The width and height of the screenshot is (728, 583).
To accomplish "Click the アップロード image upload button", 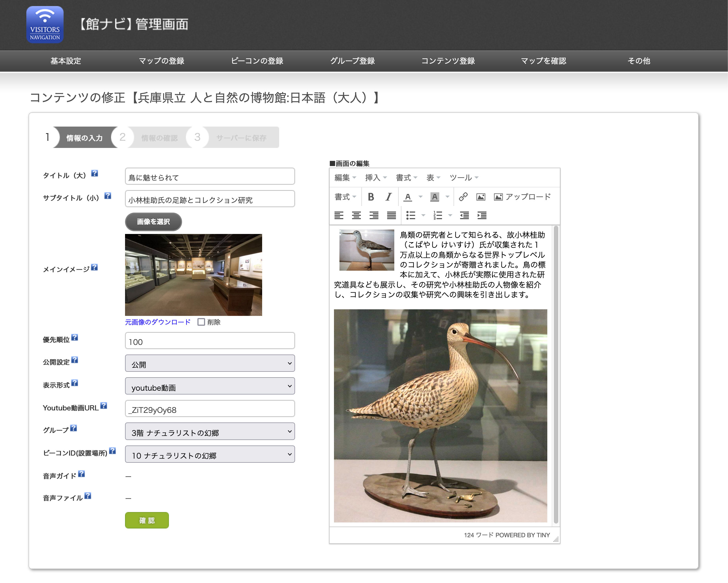I will coord(522,197).
